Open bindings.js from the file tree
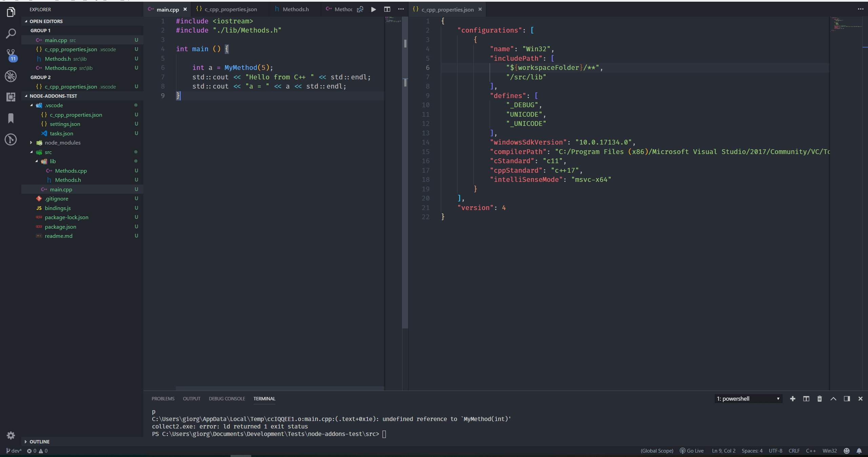868x457 pixels. [x=58, y=208]
